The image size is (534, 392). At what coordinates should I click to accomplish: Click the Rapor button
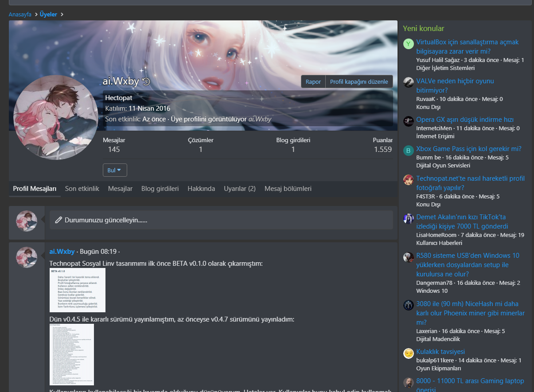point(313,82)
